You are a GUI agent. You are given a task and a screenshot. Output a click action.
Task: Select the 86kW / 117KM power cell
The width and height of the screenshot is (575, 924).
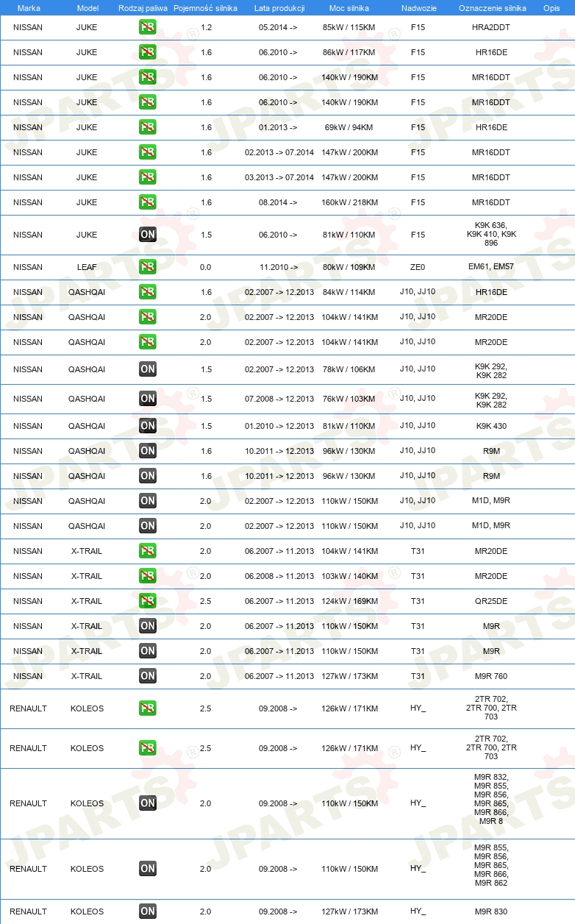coord(350,52)
